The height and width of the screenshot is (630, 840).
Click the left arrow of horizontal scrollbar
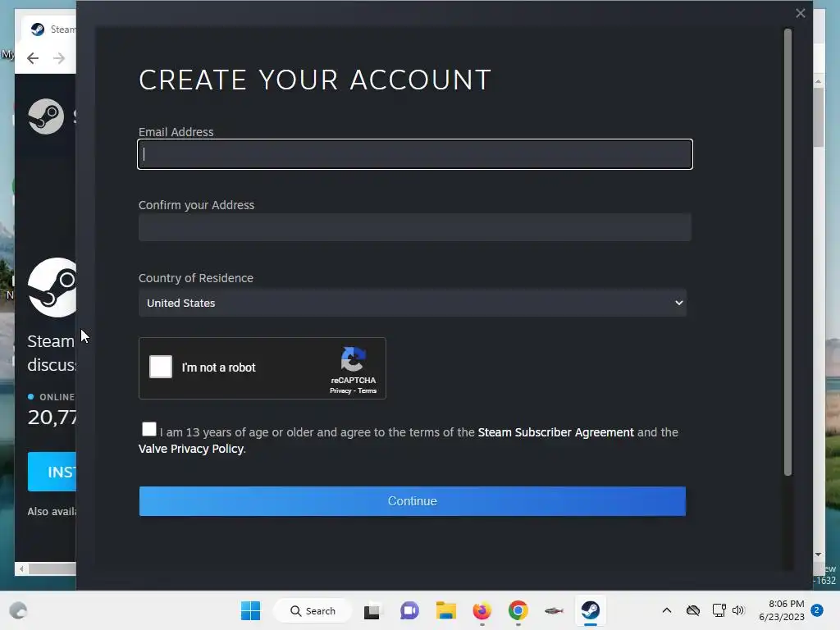[21, 569]
